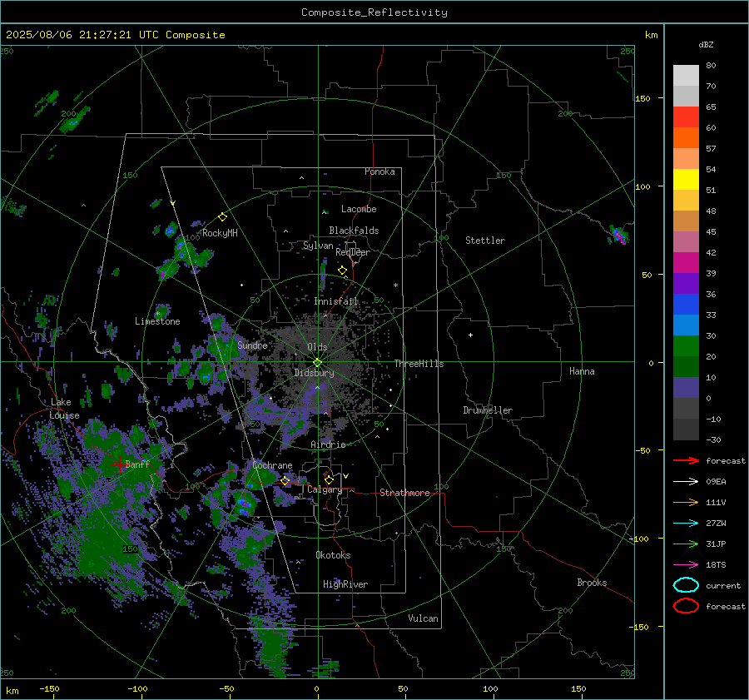Pick the light gray swatch between 80 and 70
Image resolution: width=749 pixels, height=700 pixels.
(686, 75)
